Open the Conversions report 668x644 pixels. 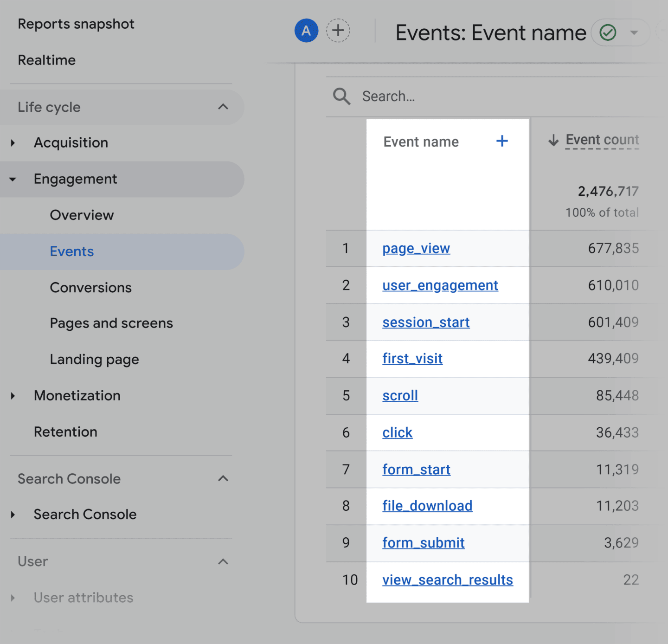tap(90, 288)
